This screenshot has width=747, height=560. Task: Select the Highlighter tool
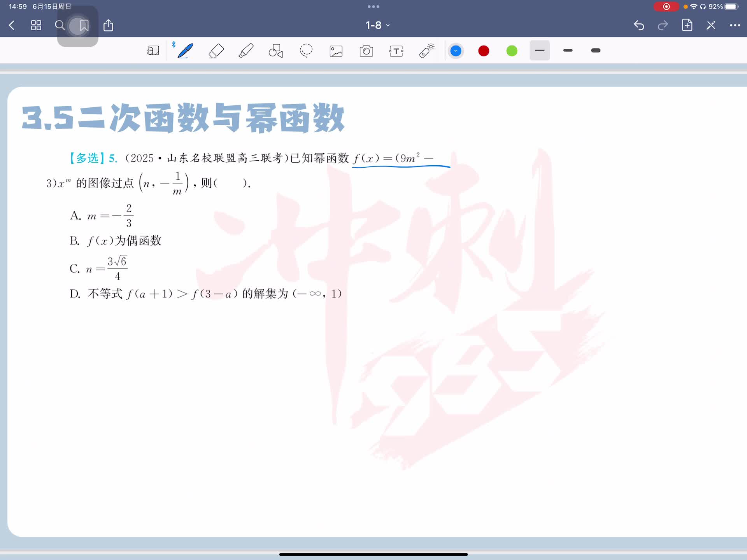coord(246,51)
